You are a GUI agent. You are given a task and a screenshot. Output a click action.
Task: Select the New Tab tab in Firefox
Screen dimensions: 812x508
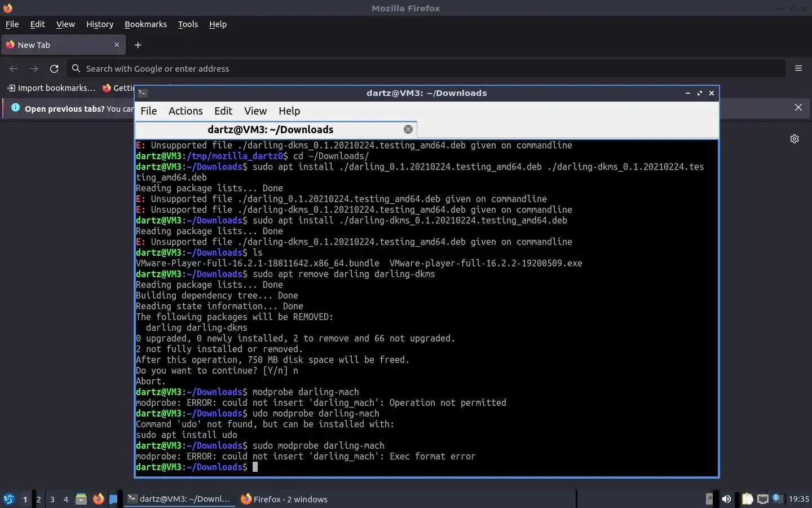(63, 45)
